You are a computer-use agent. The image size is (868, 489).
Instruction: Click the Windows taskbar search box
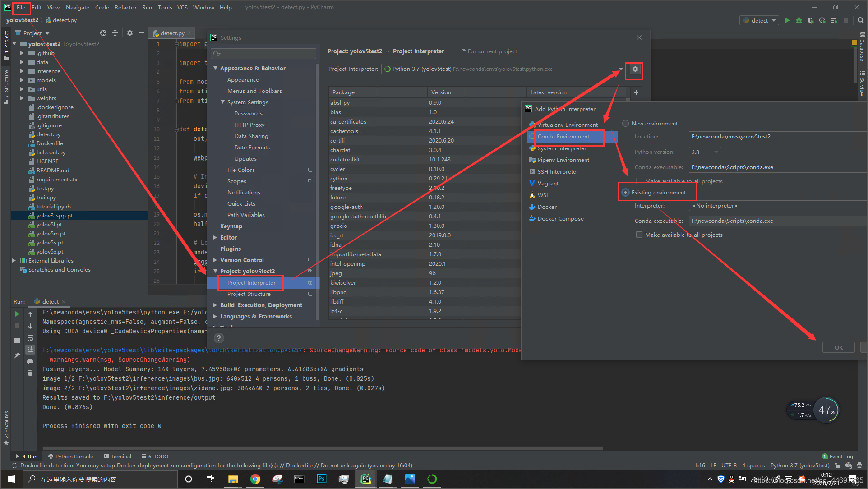tap(100, 479)
